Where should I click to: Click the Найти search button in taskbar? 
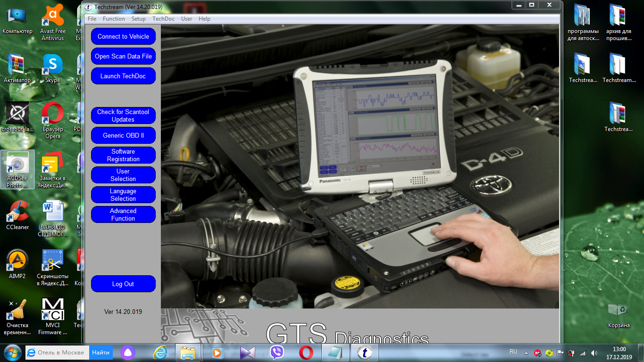(100, 352)
